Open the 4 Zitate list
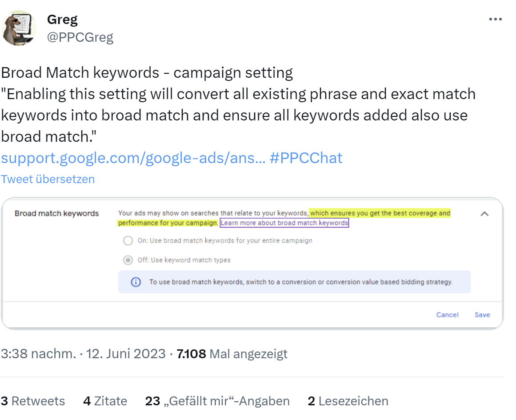Image resolution: width=516 pixels, height=420 pixels. [x=105, y=401]
